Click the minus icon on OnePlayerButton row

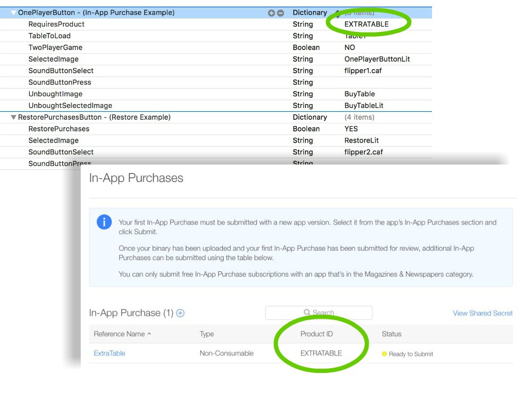(280, 13)
